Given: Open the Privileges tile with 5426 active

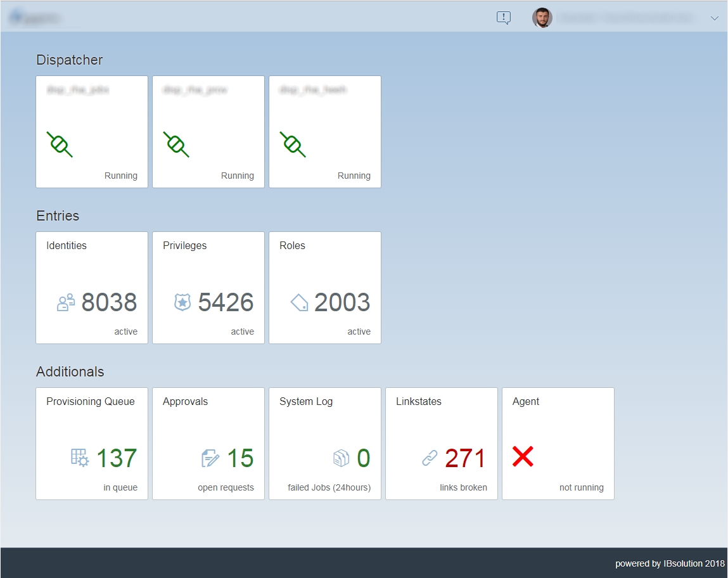Looking at the screenshot, I should (x=208, y=288).
